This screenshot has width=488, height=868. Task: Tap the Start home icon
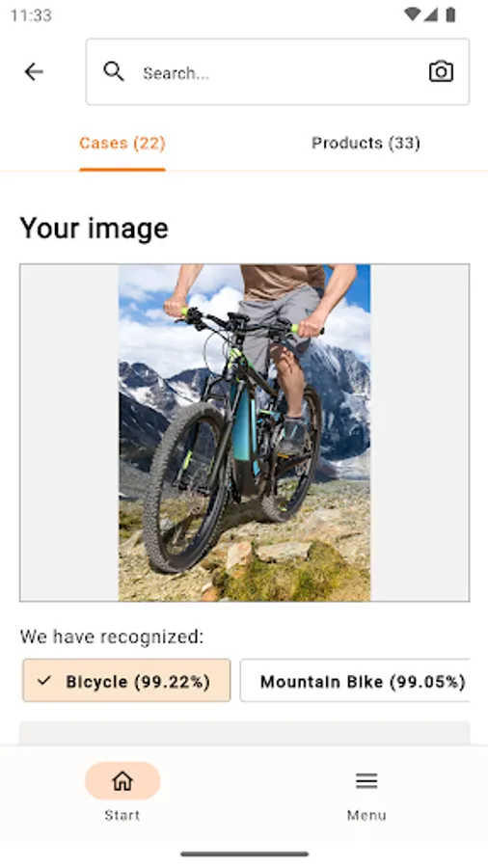(x=122, y=780)
